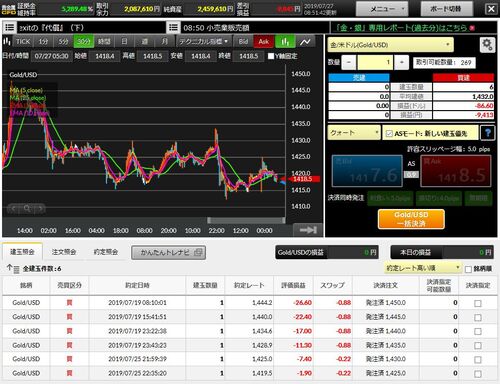Image resolution: width=500 pixels, height=384 pixels.
Task: Click the collapse positions list arrow icon
Action: coord(13,269)
